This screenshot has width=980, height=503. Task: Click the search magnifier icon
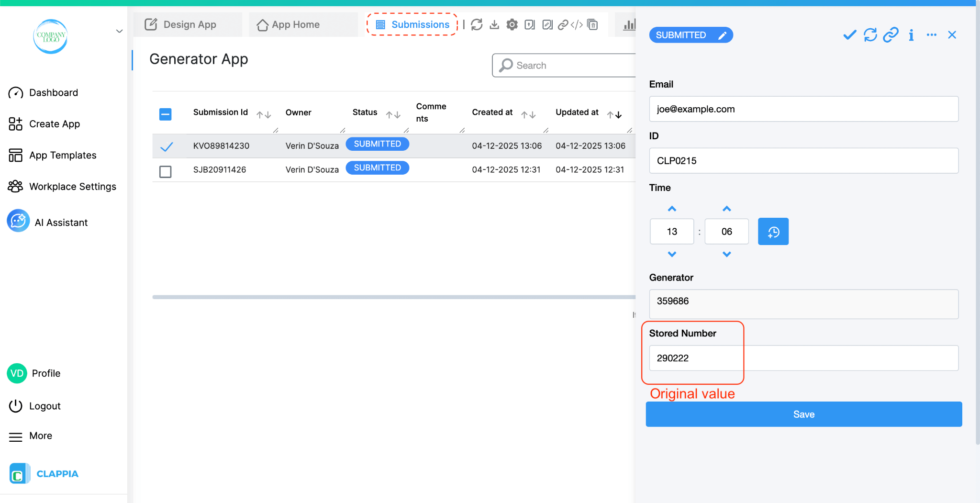(506, 65)
